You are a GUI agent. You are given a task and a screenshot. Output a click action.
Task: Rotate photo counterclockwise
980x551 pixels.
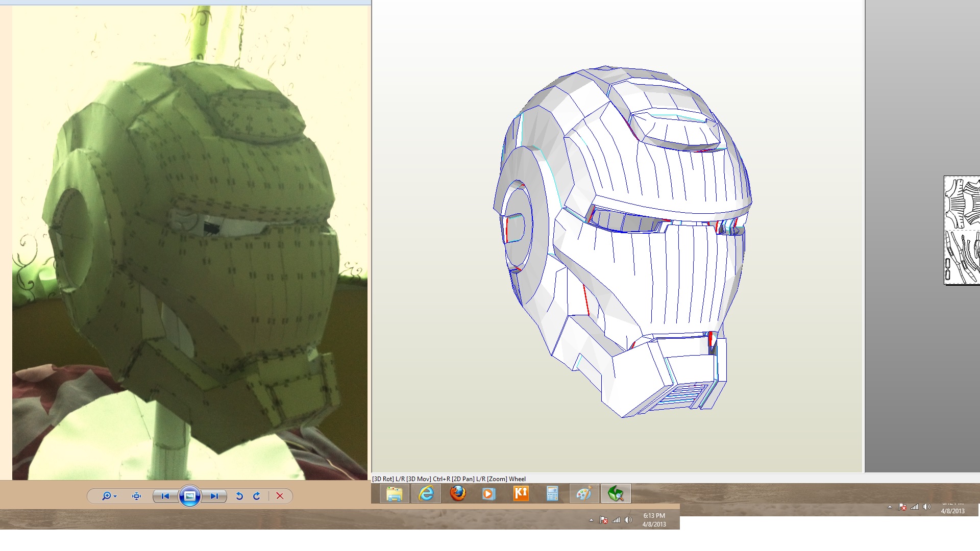tap(239, 496)
